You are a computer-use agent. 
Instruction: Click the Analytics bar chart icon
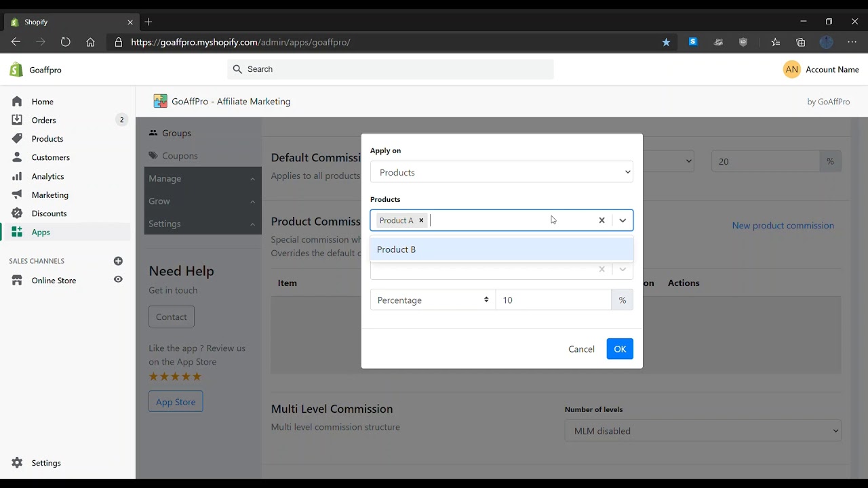click(17, 176)
